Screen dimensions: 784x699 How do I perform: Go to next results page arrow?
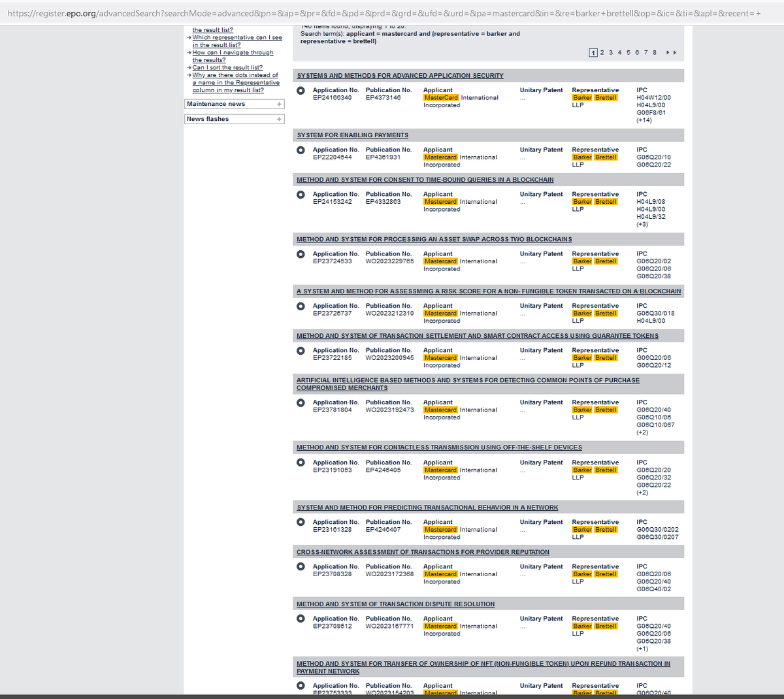pyautogui.click(x=668, y=52)
